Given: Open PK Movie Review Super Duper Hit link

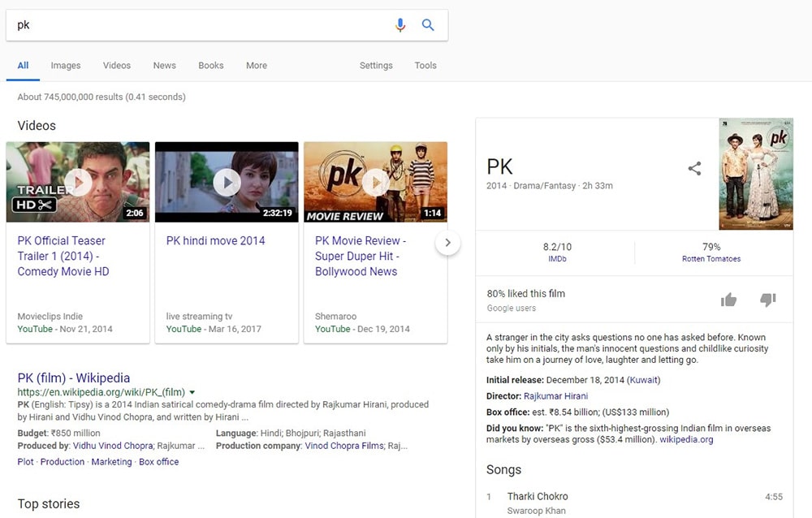Looking at the screenshot, I should click(361, 256).
